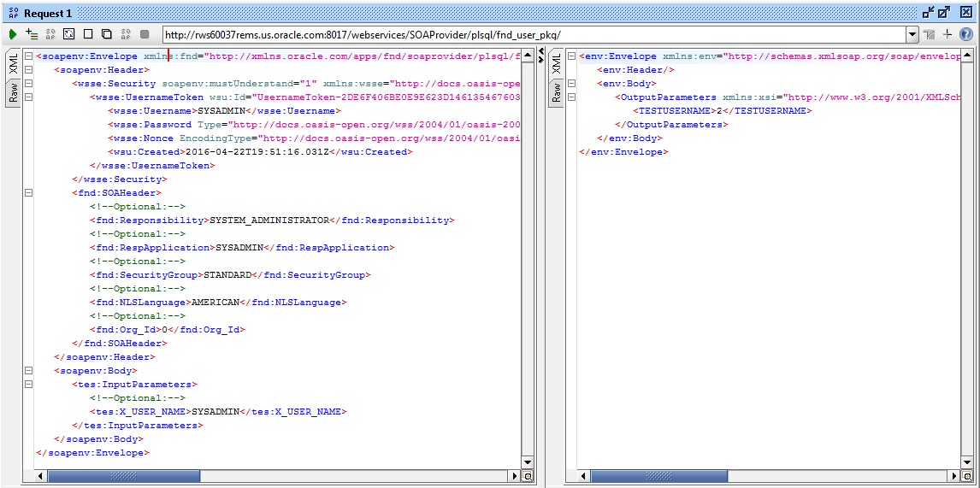Fold the tes:InputParameters element
This screenshot has width=980, height=488.
coord(28,385)
